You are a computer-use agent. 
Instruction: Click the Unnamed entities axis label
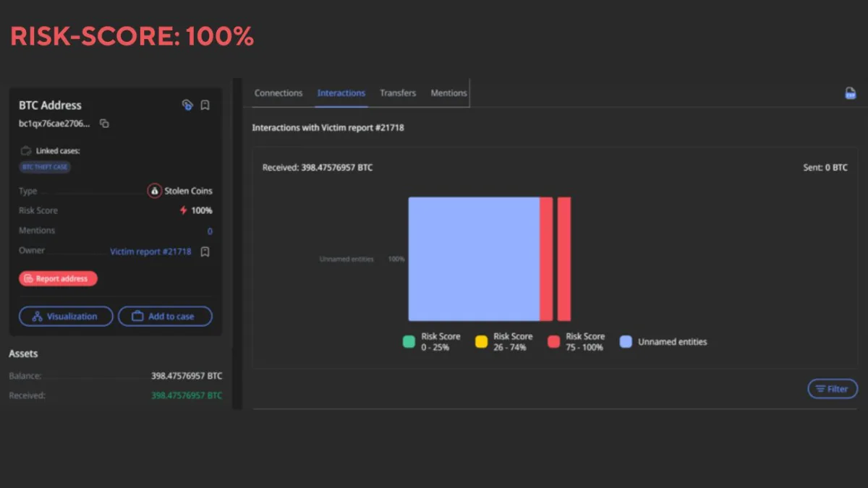(x=346, y=259)
